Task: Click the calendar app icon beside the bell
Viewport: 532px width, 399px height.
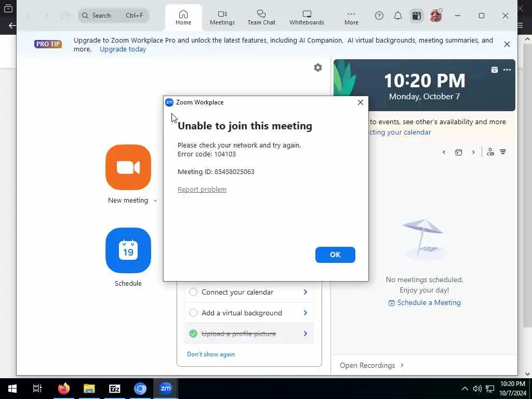Action: coord(417,16)
